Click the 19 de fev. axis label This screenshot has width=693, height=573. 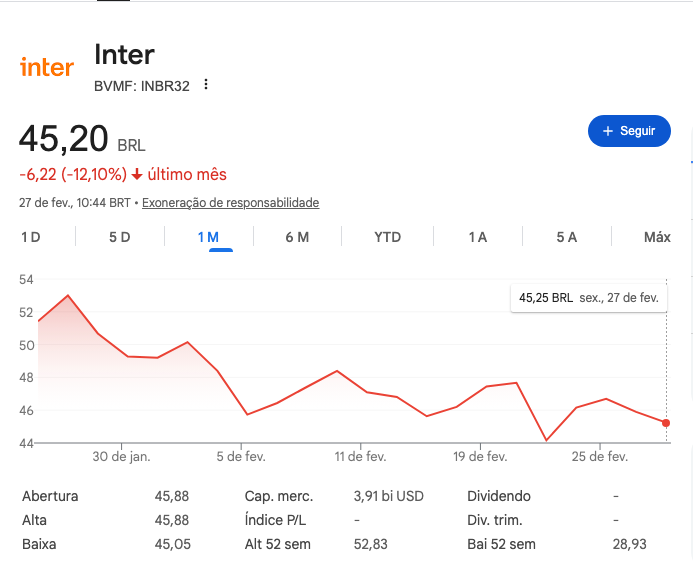click(480, 456)
